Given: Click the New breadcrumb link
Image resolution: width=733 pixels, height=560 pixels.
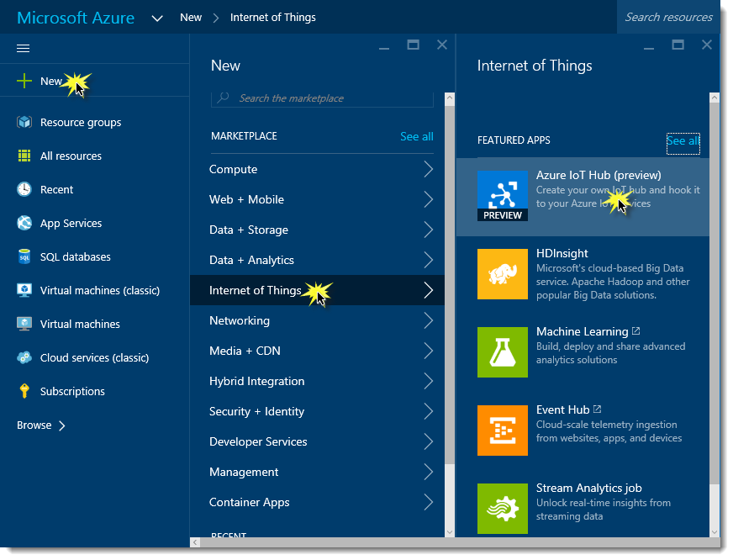Looking at the screenshot, I should point(191,18).
